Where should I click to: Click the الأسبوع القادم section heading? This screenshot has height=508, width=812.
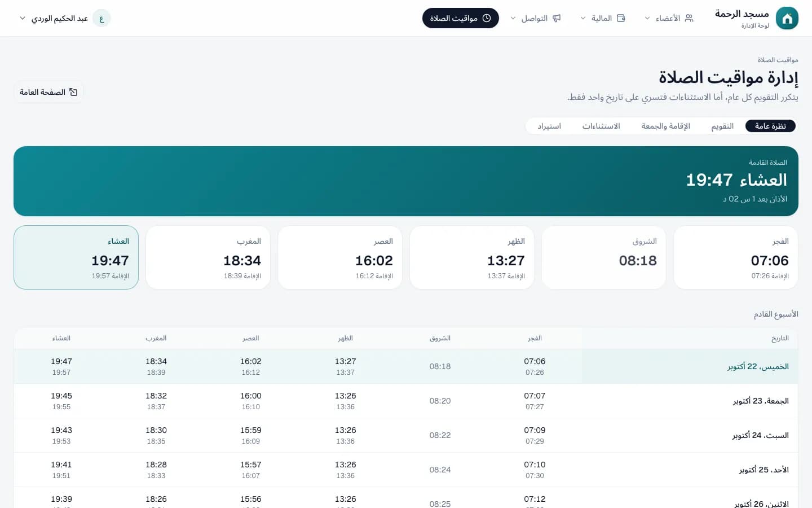tap(776, 314)
